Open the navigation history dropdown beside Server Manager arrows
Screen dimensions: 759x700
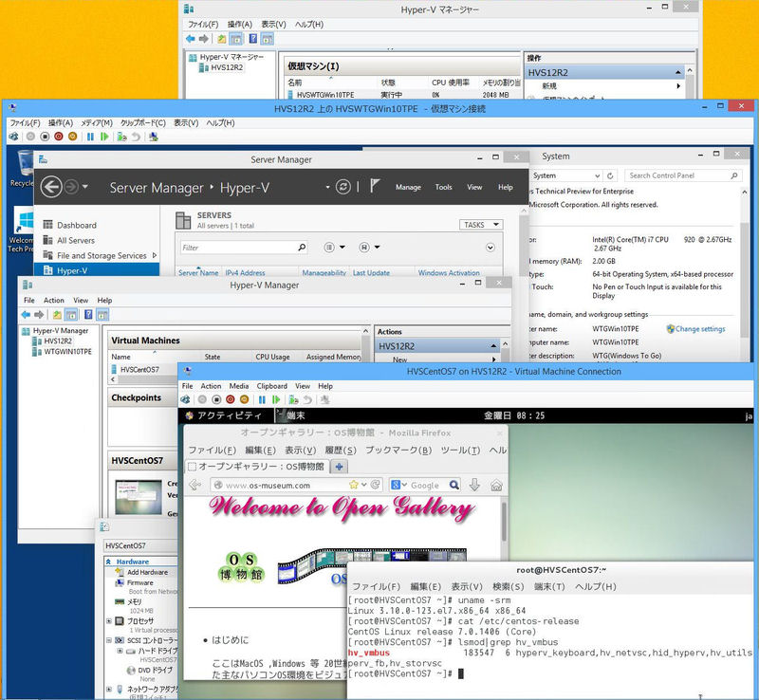coord(85,186)
